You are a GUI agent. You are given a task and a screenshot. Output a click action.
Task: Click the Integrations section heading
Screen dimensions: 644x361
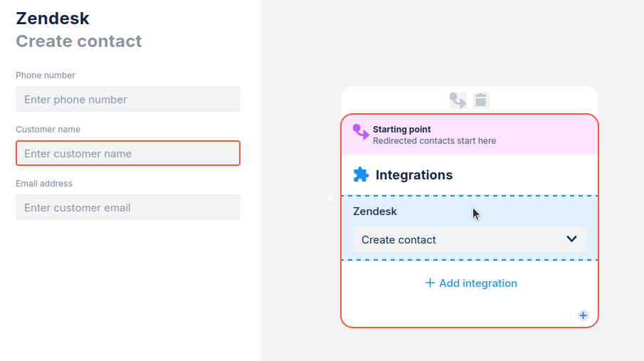[x=413, y=175]
